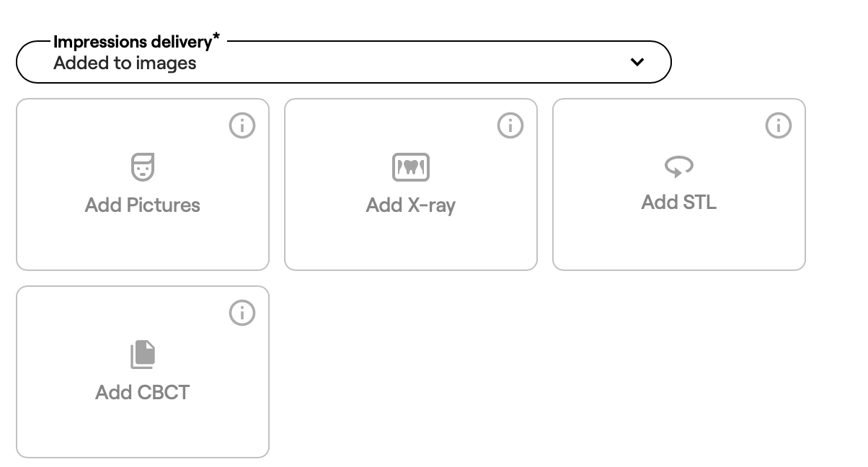Click the 'Add STL' text label

click(x=679, y=203)
